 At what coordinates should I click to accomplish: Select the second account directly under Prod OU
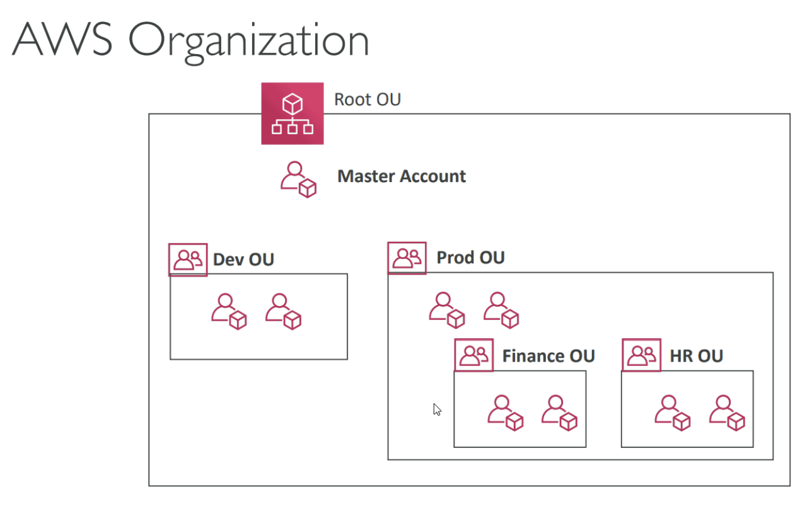(501, 310)
